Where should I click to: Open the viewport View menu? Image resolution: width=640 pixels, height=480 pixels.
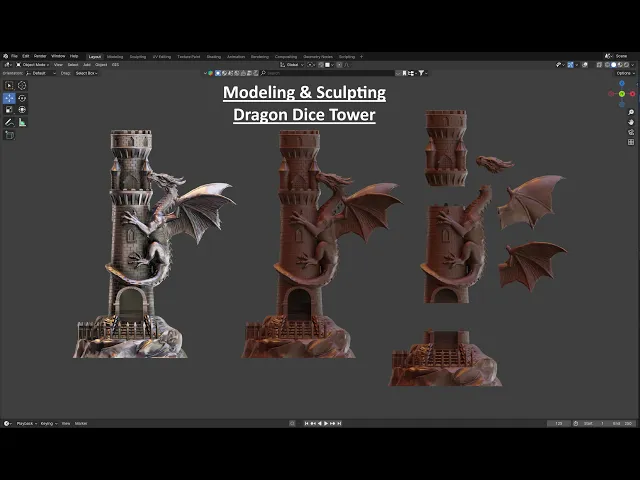(58, 64)
